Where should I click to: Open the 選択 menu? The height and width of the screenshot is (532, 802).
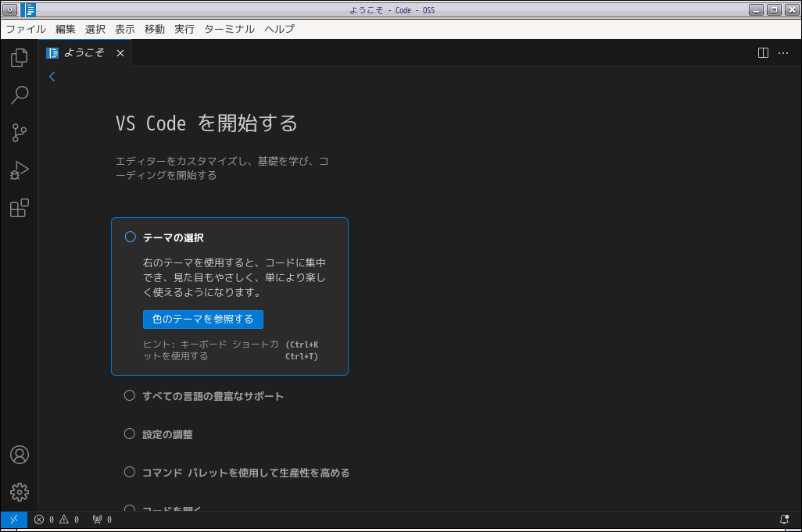coord(95,29)
